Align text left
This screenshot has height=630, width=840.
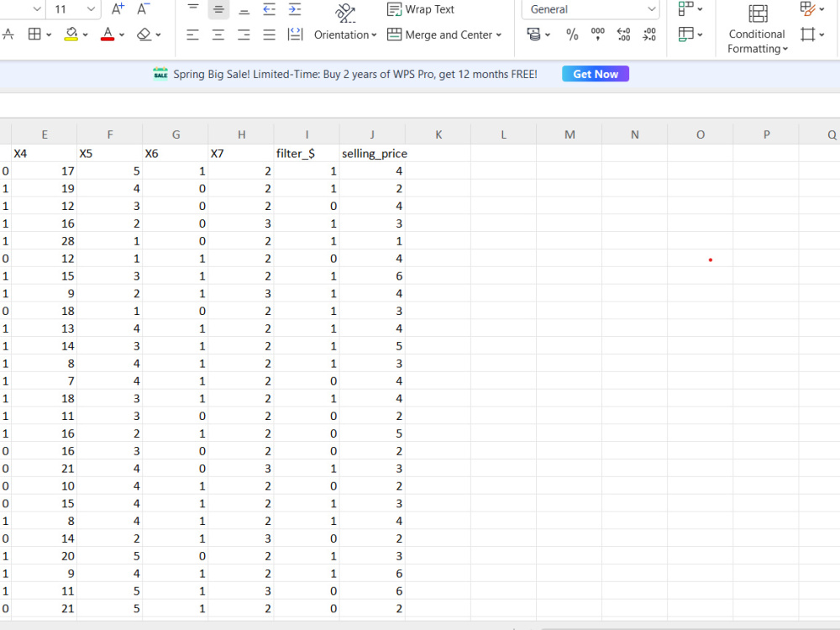click(x=193, y=34)
